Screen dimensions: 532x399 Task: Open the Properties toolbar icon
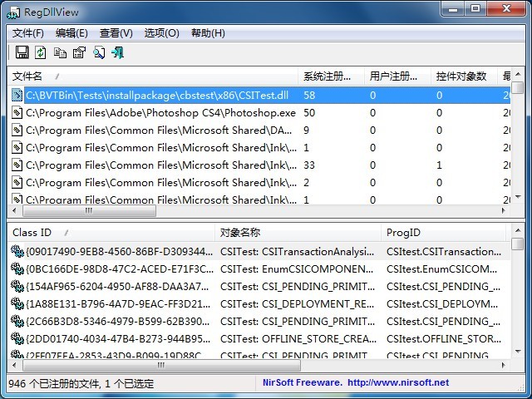pos(79,52)
